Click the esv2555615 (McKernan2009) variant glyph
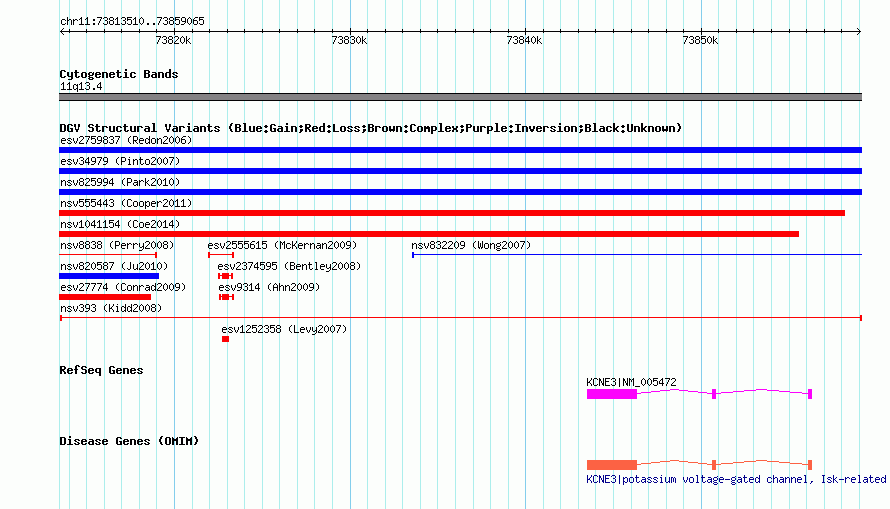 221,255
